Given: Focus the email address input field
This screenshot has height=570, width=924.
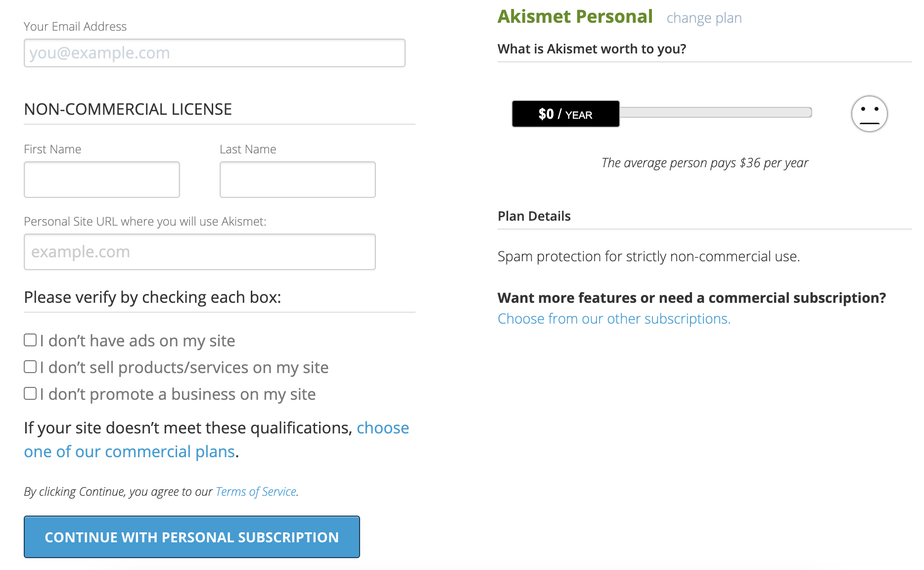Looking at the screenshot, I should coord(214,53).
